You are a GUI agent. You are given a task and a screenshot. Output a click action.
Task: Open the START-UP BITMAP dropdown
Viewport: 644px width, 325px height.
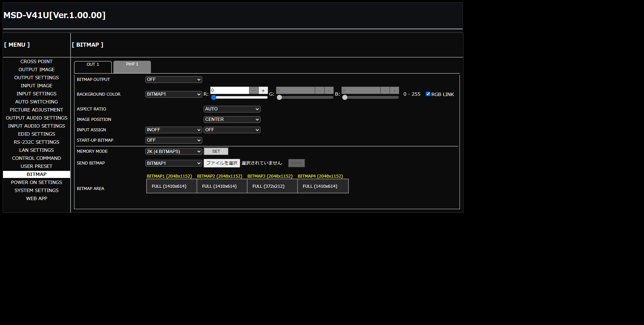tap(173, 140)
